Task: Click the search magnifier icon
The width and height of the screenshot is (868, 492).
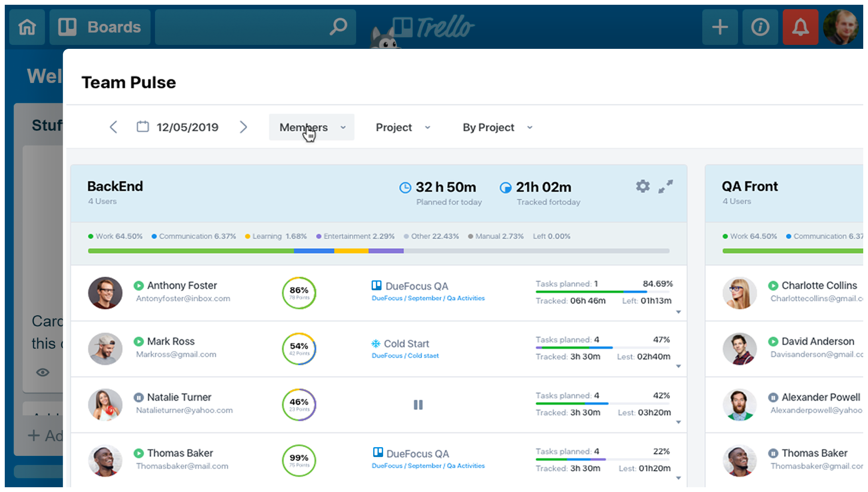Action: point(338,27)
